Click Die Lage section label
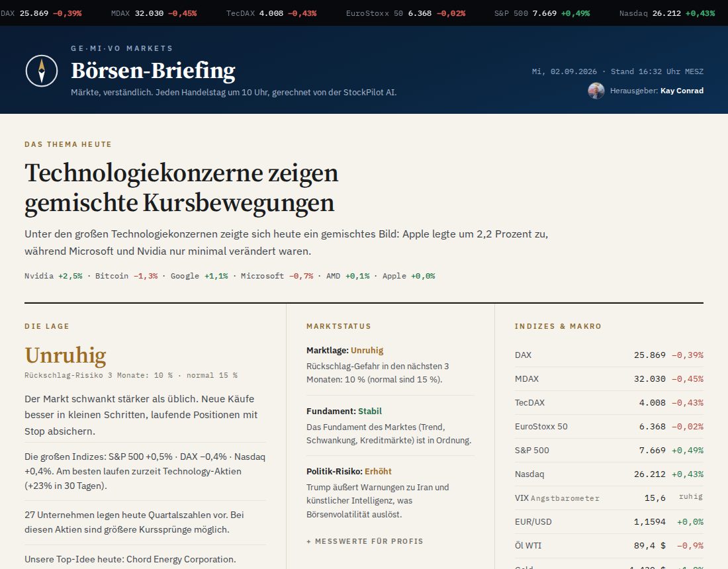 pyautogui.click(x=47, y=326)
